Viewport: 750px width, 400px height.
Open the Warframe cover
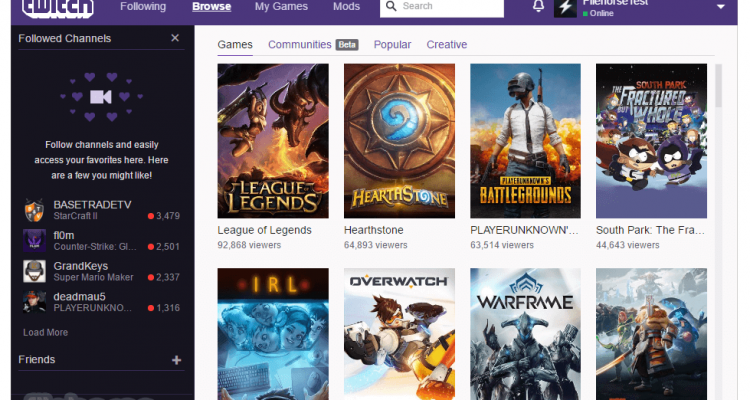tap(525, 334)
